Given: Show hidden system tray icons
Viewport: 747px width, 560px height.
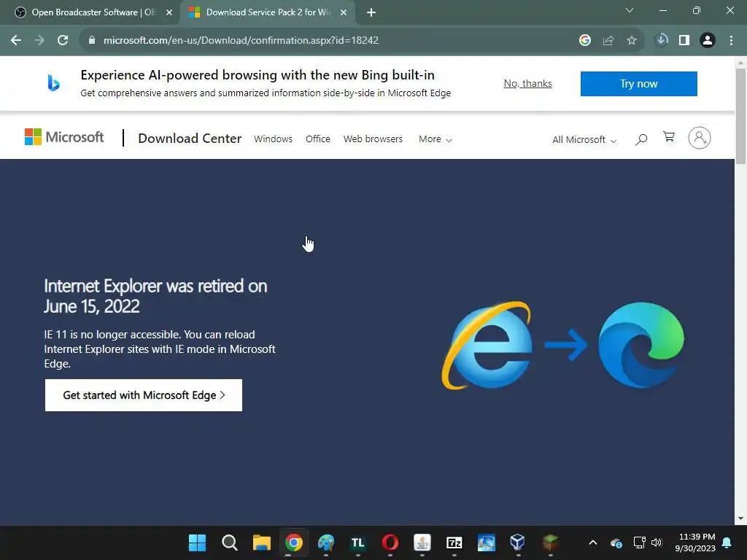Looking at the screenshot, I should pos(593,542).
